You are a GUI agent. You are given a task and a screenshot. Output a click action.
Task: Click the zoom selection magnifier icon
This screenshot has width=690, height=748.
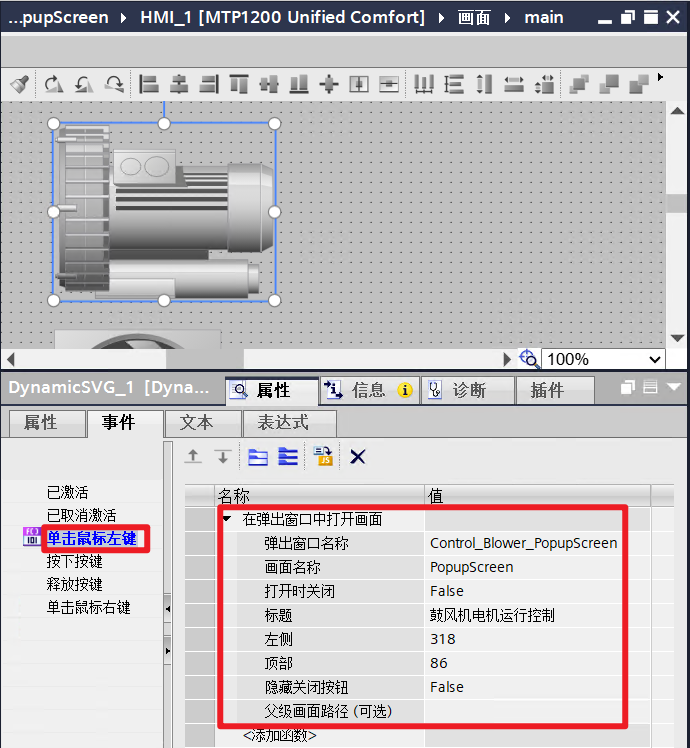click(x=529, y=359)
